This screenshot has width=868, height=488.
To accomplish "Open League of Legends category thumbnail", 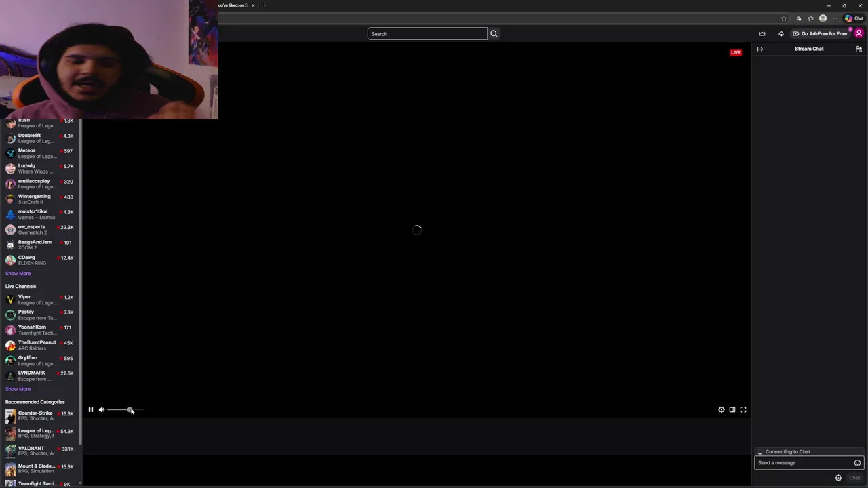I will [10, 433].
